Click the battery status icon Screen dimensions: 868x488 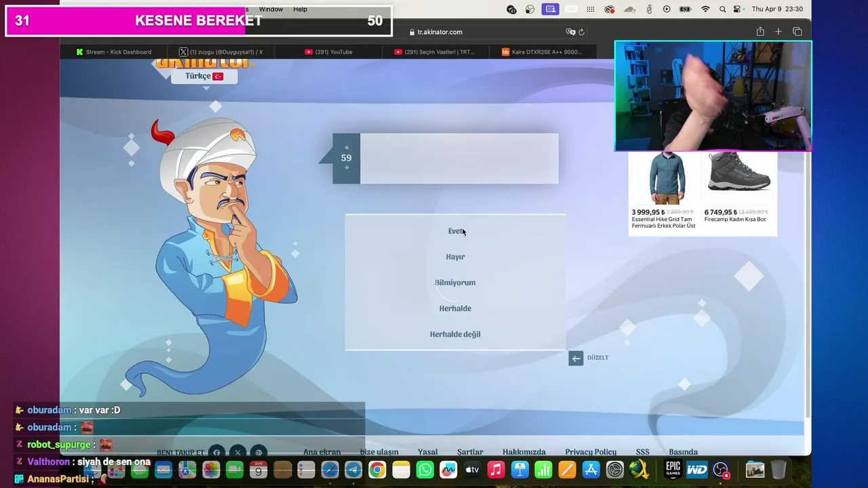coord(686,9)
